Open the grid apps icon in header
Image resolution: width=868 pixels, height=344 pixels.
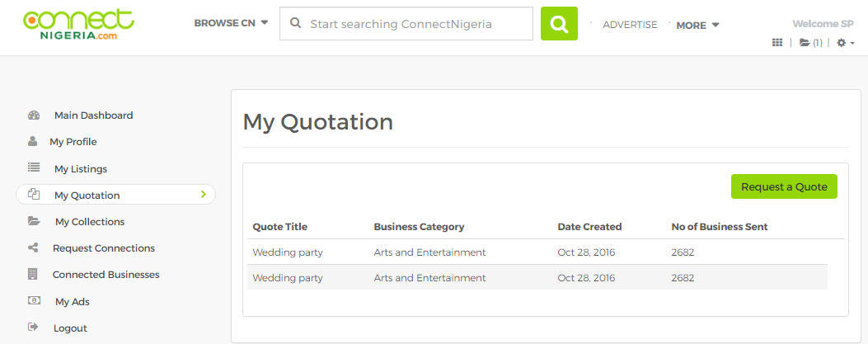point(777,43)
